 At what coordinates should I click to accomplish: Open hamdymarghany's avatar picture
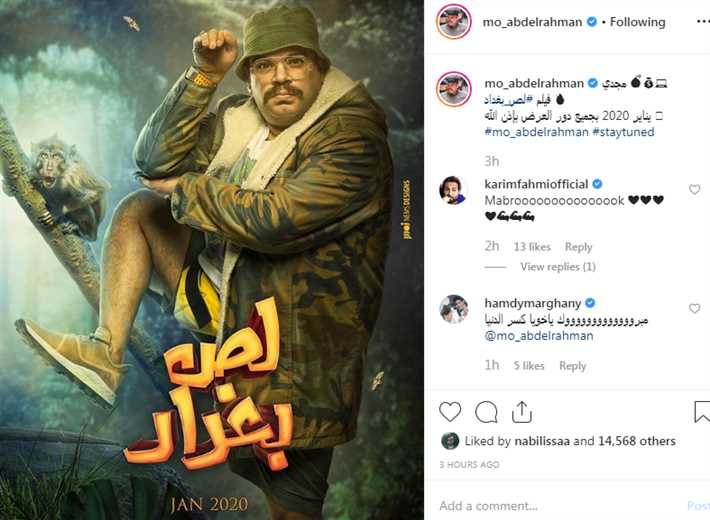tap(453, 309)
